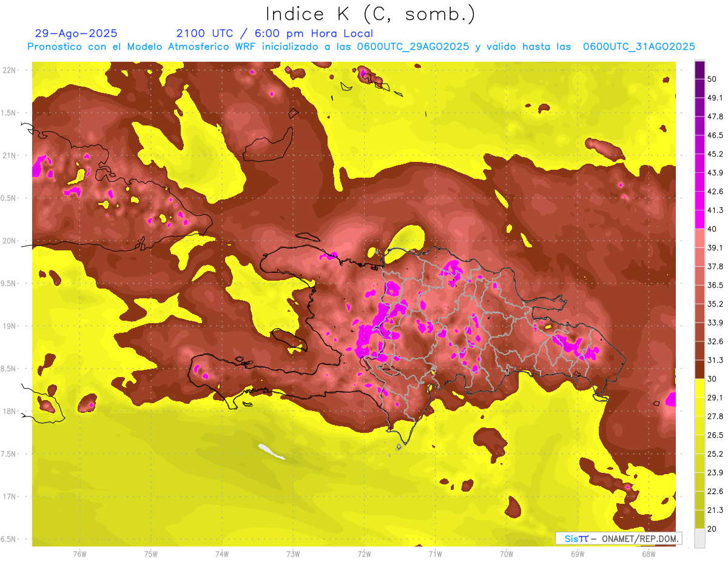
Task: Click the '0600UTC_29AGO2025' initialization timestamp
Action: coord(413,47)
